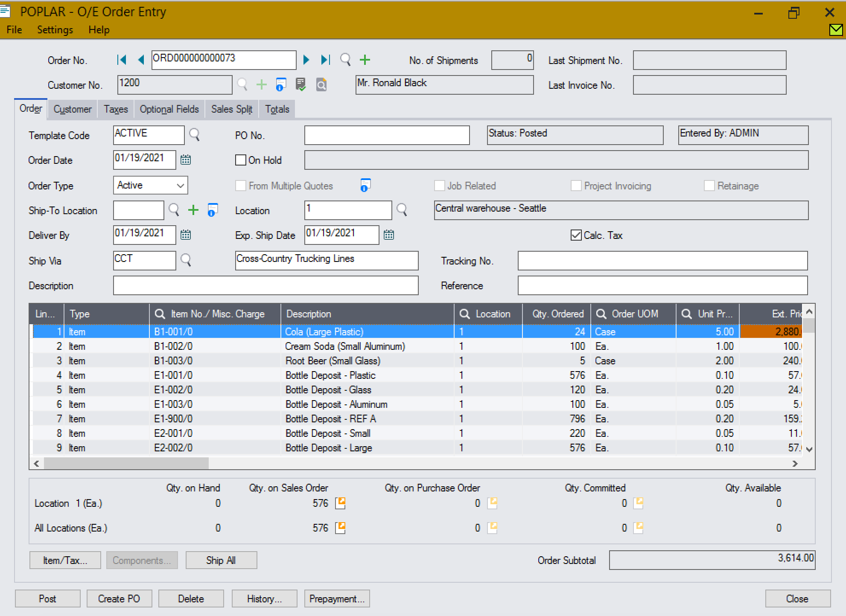Open the Deliver By calendar picker
The image size is (846, 616).
(x=186, y=235)
